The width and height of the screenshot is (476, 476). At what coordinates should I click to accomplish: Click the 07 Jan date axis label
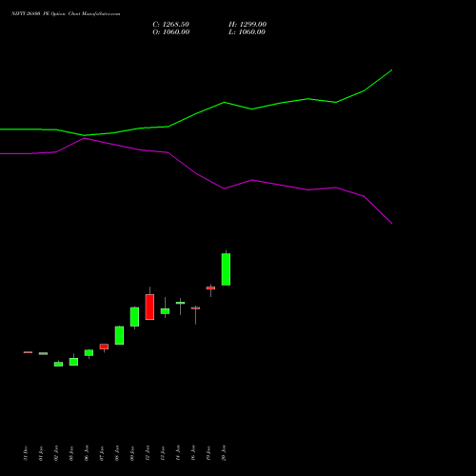click(102, 453)
